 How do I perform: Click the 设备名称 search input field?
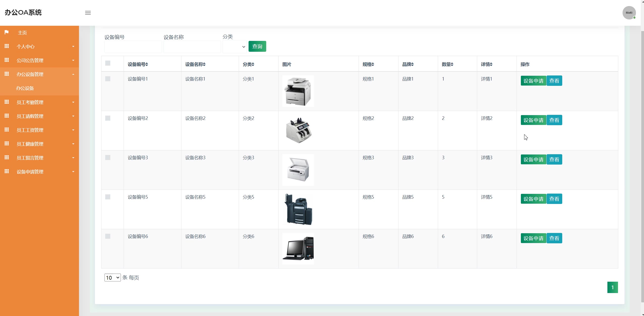[192, 47]
